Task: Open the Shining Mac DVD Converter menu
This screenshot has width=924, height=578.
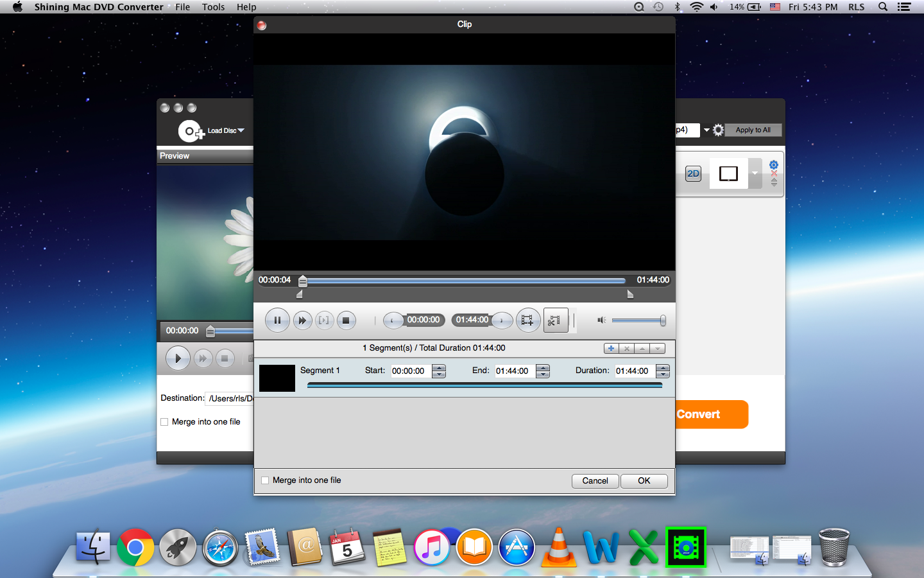Action: [x=99, y=7]
